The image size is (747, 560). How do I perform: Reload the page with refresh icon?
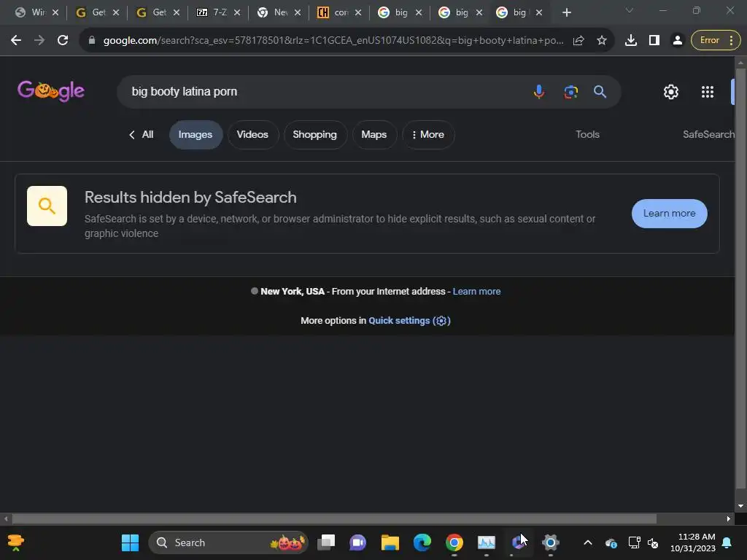pyautogui.click(x=63, y=41)
